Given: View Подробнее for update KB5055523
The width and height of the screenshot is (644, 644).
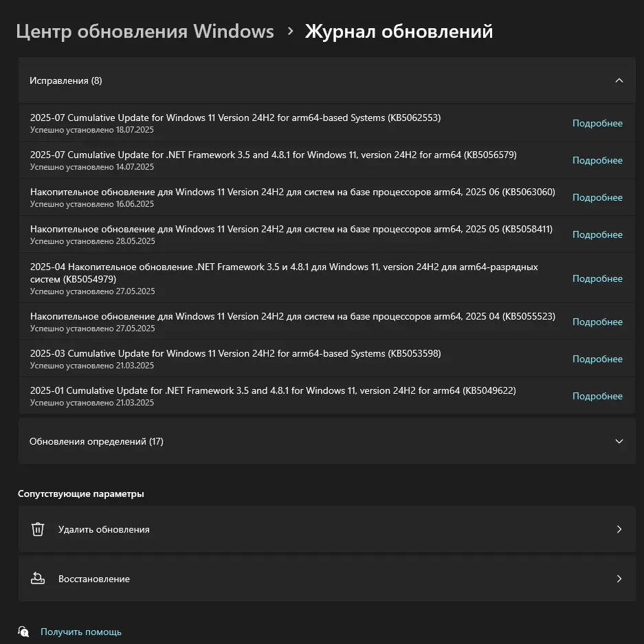Looking at the screenshot, I should click(597, 322).
